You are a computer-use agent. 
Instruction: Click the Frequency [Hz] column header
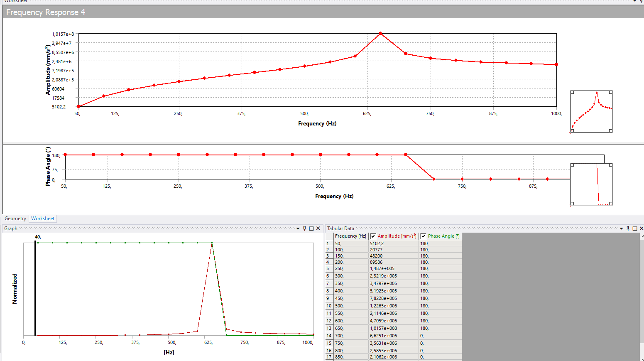point(350,236)
